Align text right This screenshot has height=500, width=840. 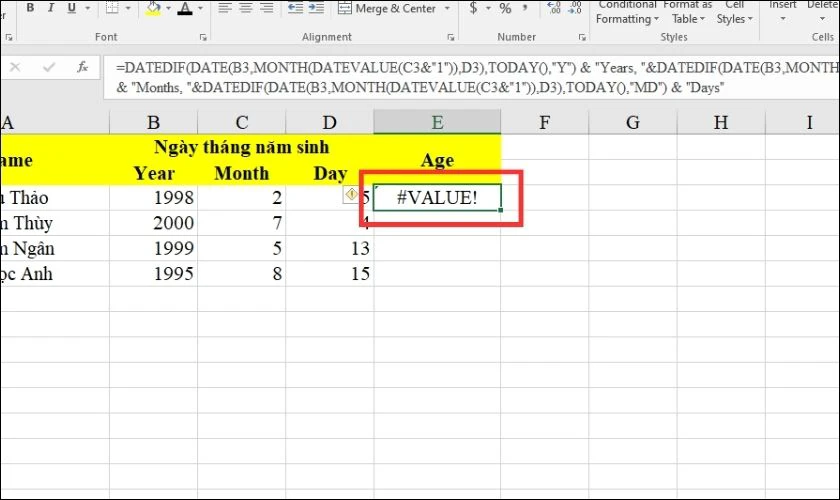point(266,8)
